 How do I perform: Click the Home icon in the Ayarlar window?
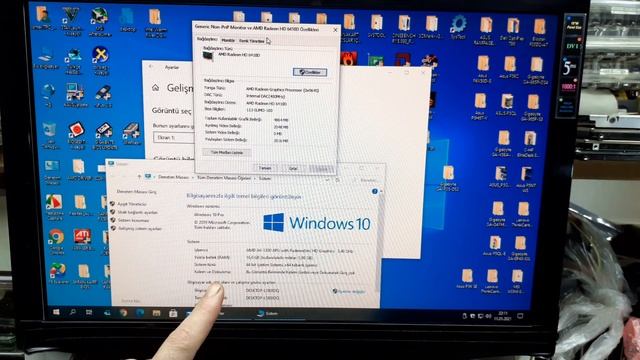[156, 88]
